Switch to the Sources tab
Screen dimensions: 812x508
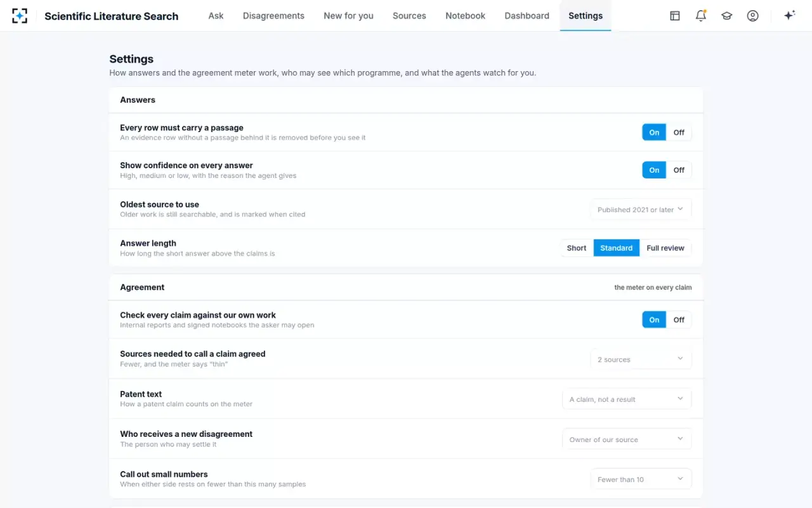pyautogui.click(x=409, y=16)
